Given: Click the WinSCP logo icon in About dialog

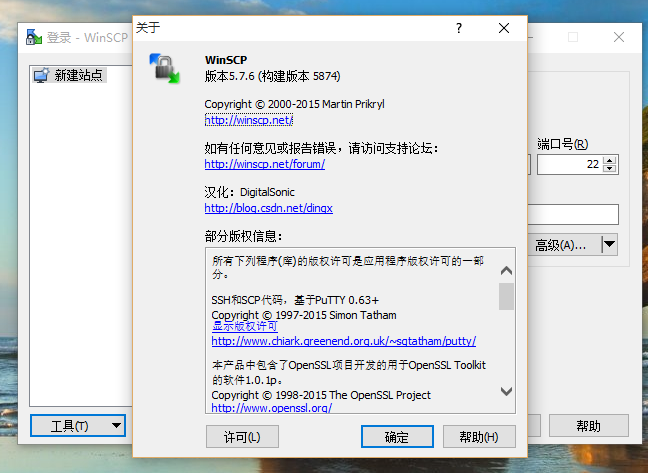Looking at the screenshot, I should [x=164, y=69].
